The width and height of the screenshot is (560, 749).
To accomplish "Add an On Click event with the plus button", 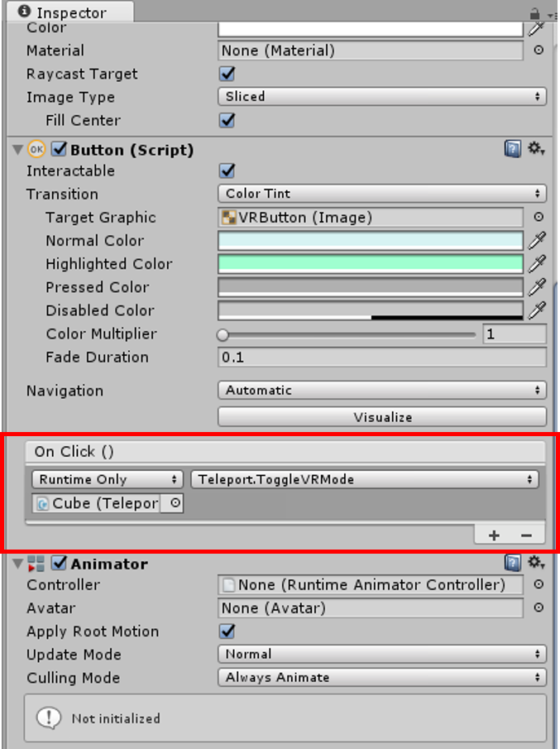I will 494,535.
